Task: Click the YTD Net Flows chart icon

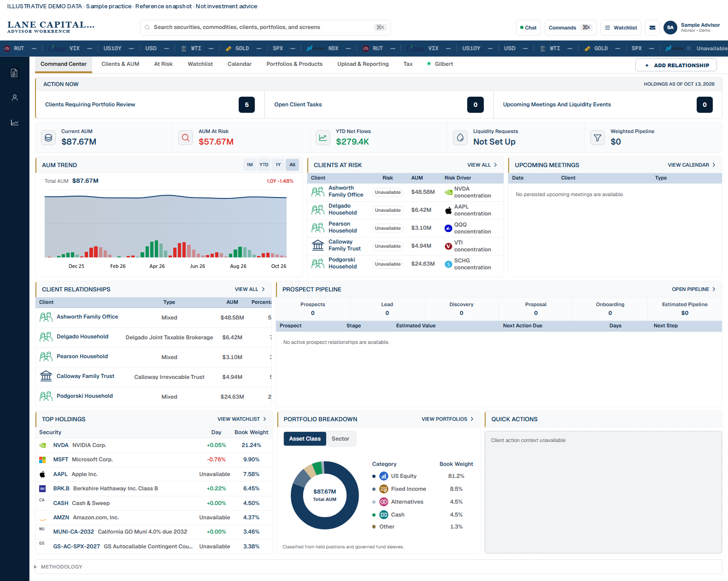Action: point(323,138)
